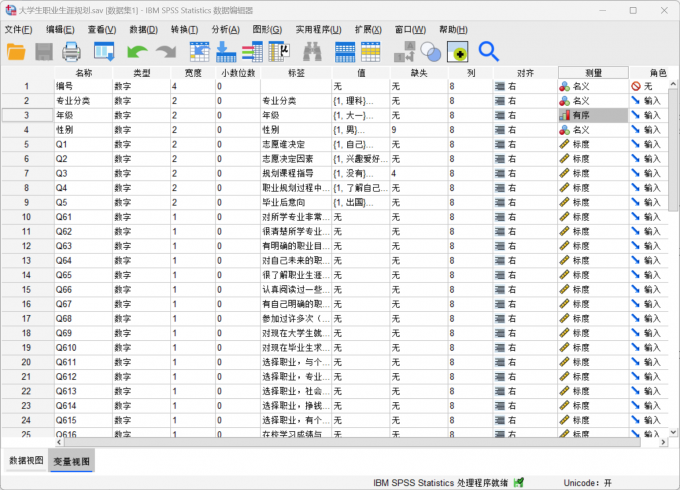This screenshot has height=490, width=680.
Task: Open the 实用程序(U) menu
Action: pos(318,29)
